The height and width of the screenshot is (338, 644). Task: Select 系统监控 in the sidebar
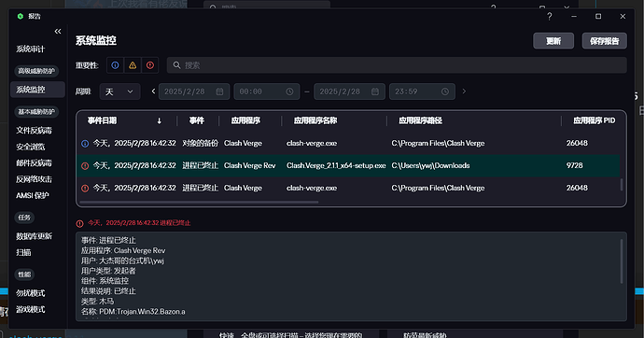37,90
